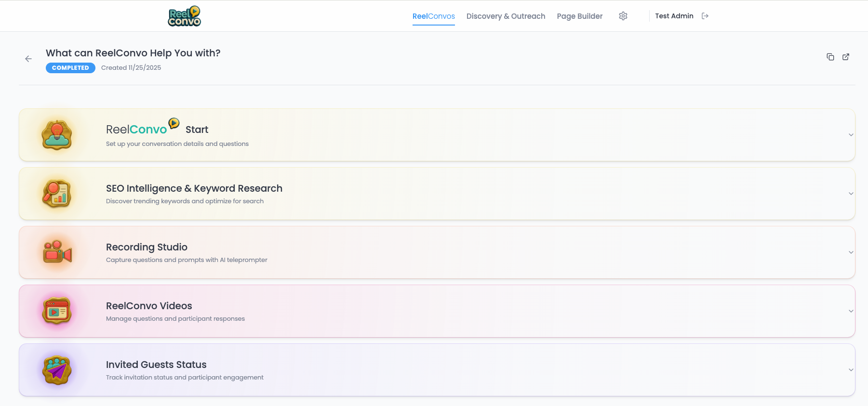Expand the ReelConvo Videos chevron
Screen dimensions: 868x406
[851, 311]
